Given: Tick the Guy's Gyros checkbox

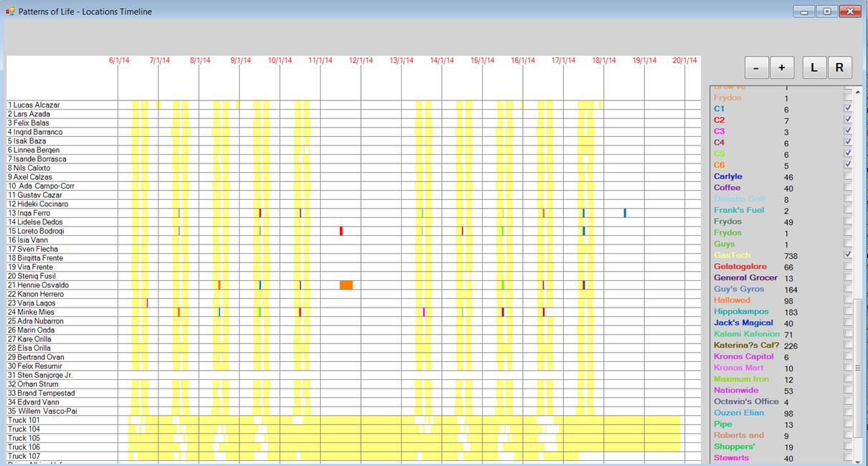Looking at the screenshot, I should pyautogui.click(x=848, y=289).
